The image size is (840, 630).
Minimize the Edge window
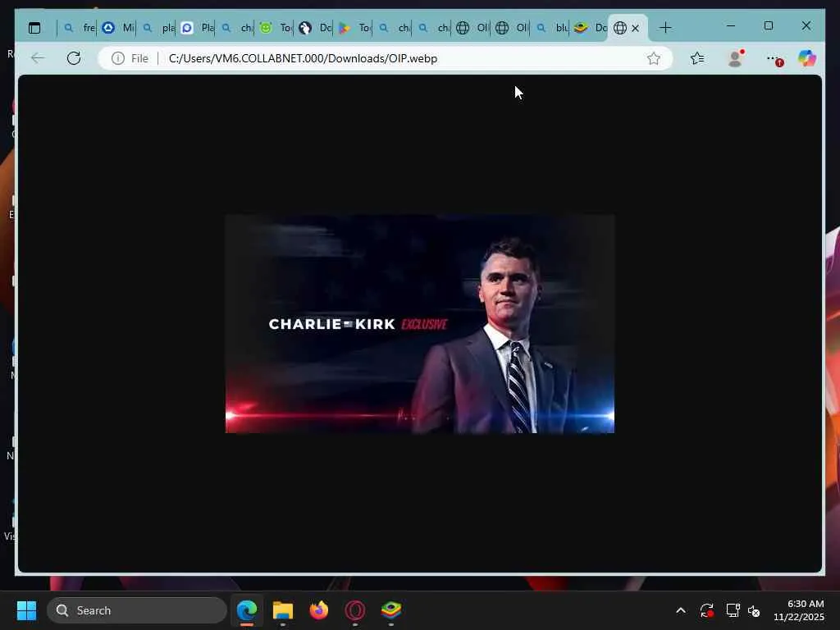(731, 25)
